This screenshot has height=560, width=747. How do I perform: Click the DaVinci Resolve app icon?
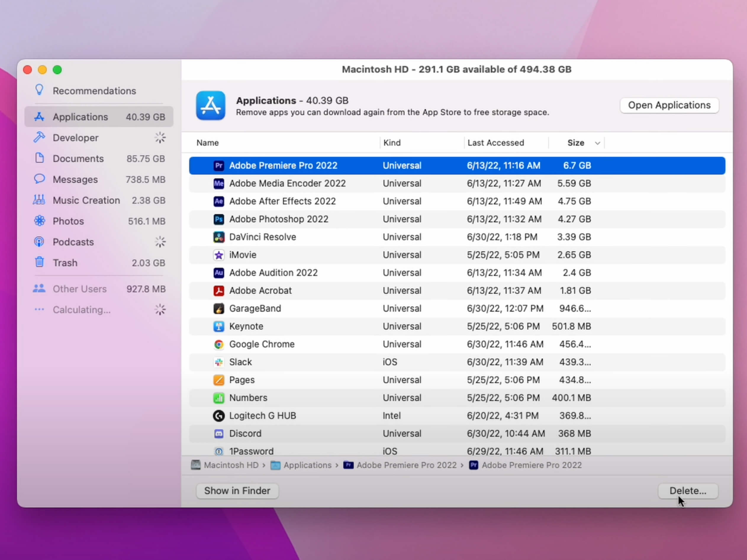click(219, 237)
